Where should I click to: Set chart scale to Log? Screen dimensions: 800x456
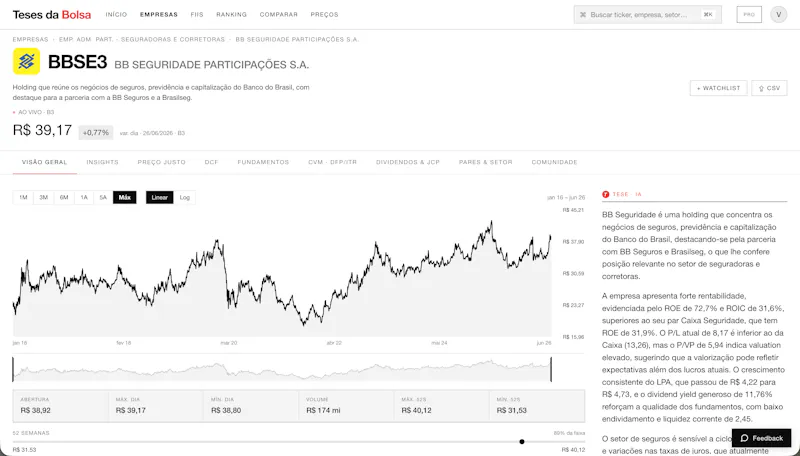point(185,197)
